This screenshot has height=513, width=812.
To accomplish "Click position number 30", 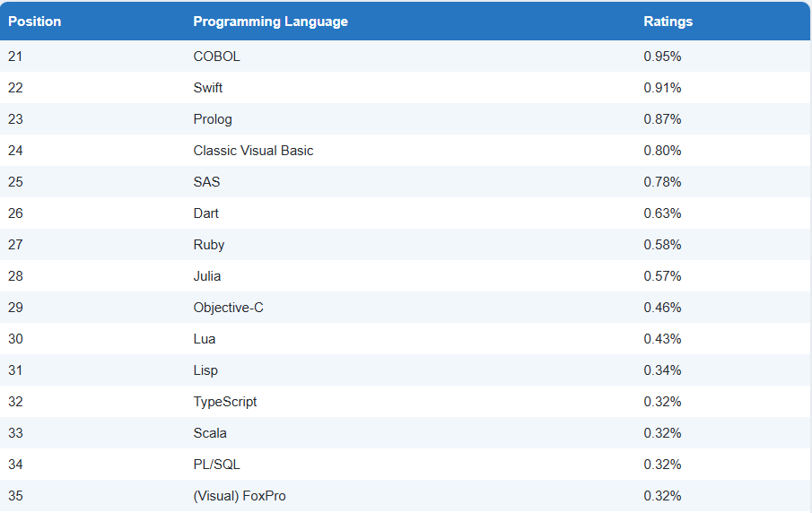I will pyautogui.click(x=15, y=339).
